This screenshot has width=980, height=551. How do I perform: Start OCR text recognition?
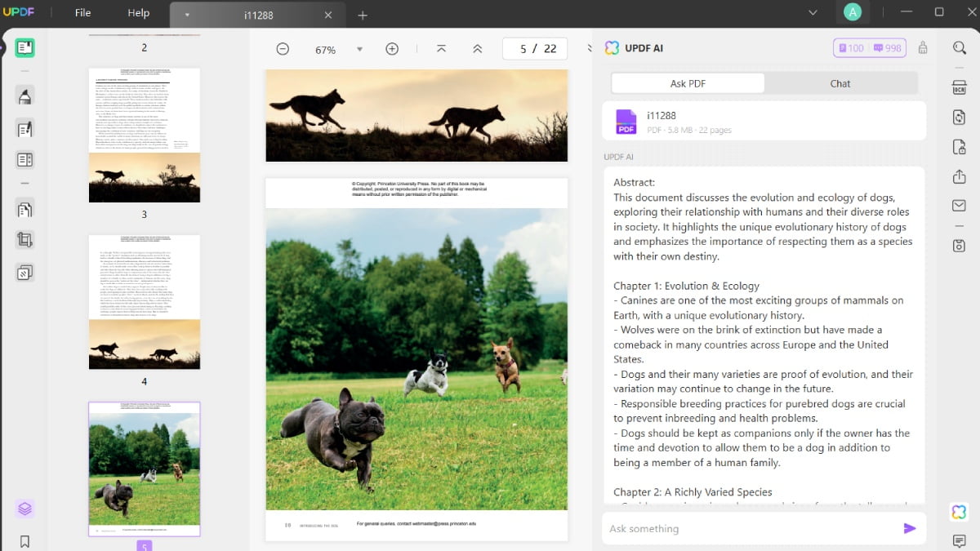960,87
